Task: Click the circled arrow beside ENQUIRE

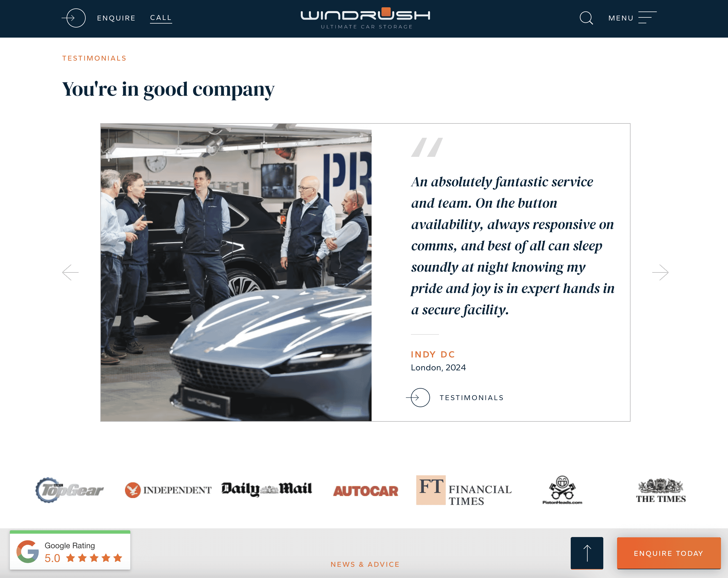Action: (x=74, y=18)
